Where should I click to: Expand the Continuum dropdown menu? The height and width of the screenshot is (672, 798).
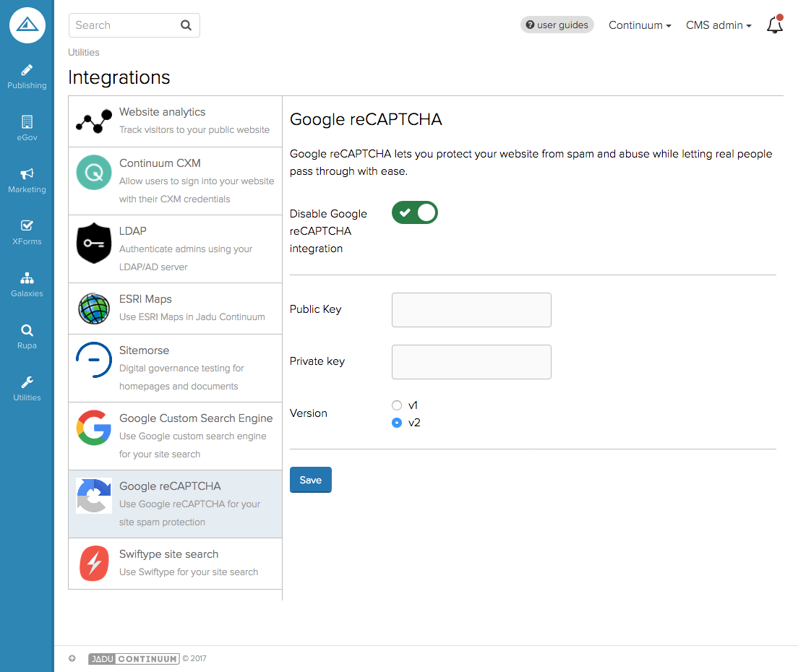pyautogui.click(x=640, y=25)
